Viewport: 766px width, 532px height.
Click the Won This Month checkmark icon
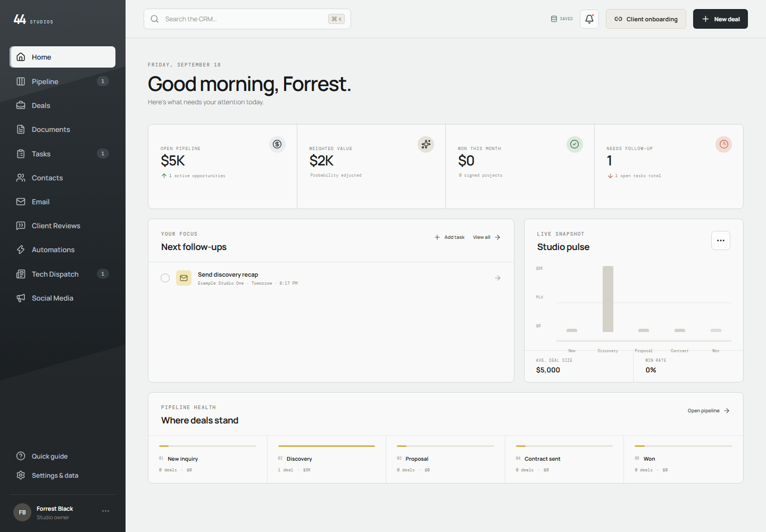click(574, 144)
